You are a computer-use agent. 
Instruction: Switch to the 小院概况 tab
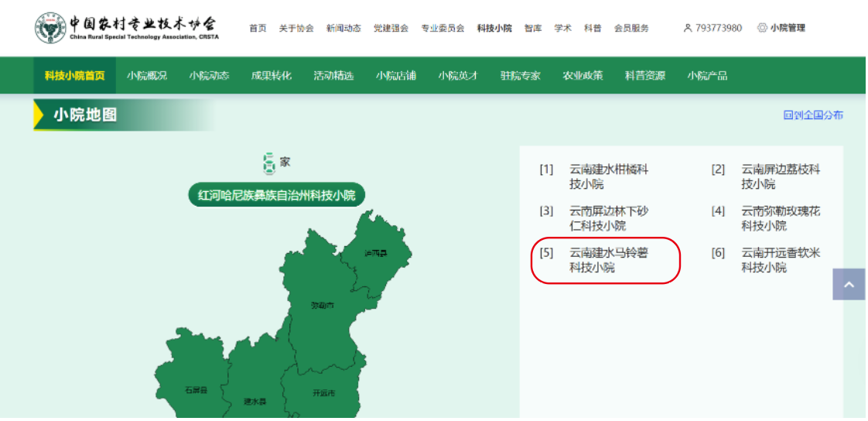147,76
